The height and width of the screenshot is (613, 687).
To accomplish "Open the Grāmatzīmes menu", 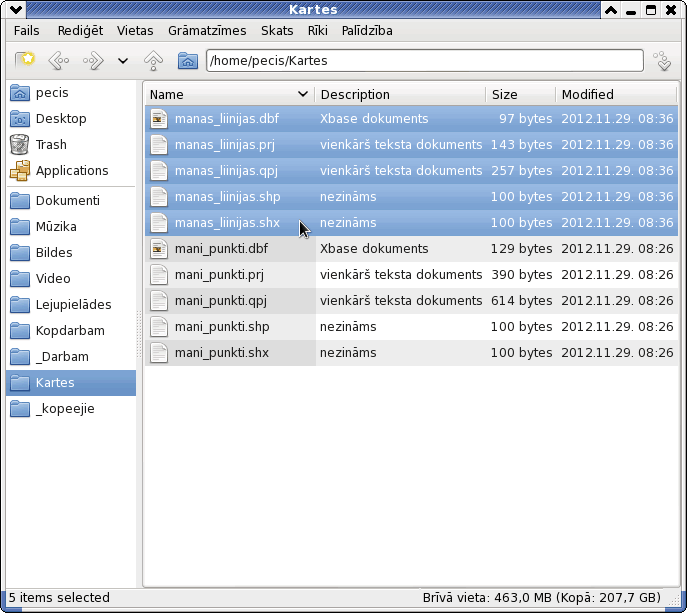I will (x=207, y=31).
